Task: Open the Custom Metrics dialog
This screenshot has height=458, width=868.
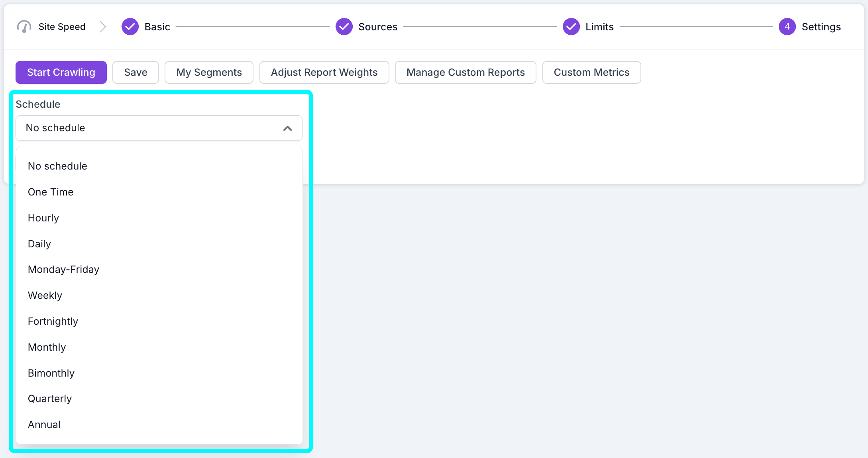Action: [591, 72]
